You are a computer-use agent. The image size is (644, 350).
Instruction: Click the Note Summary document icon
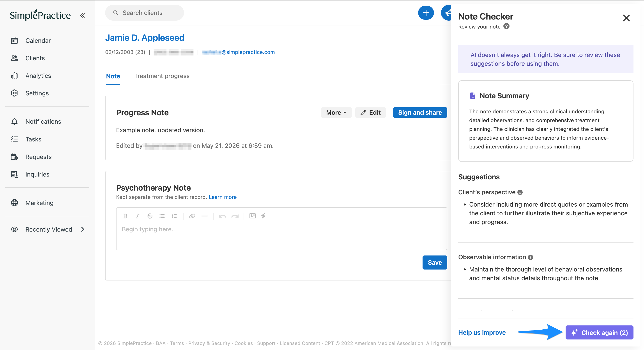[472, 96]
